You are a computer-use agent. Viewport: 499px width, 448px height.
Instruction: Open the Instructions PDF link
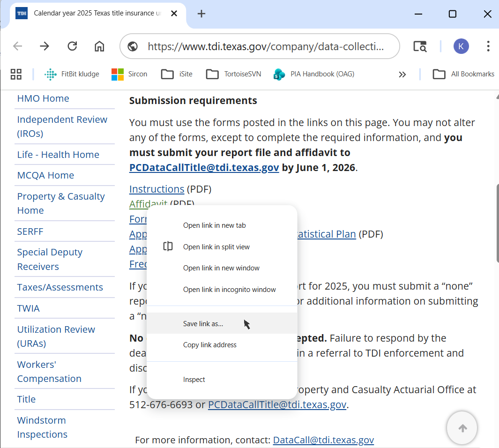coord(156,189)
